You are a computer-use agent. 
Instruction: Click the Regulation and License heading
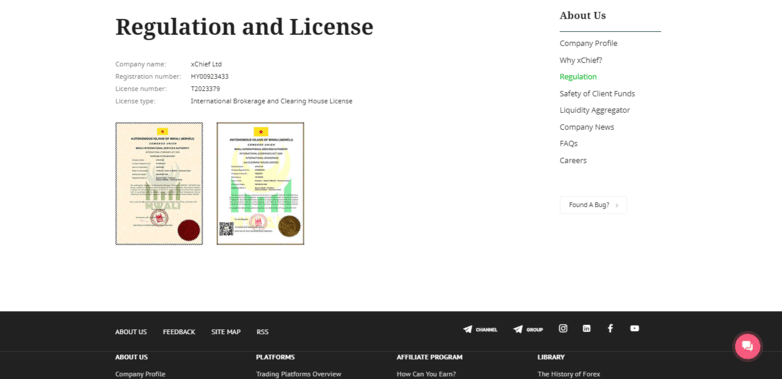coord(244,27)
